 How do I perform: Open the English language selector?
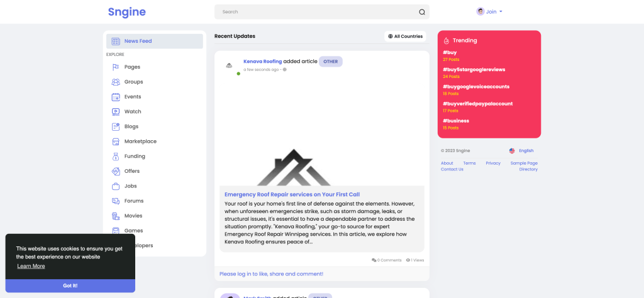[x=521, y=151]
